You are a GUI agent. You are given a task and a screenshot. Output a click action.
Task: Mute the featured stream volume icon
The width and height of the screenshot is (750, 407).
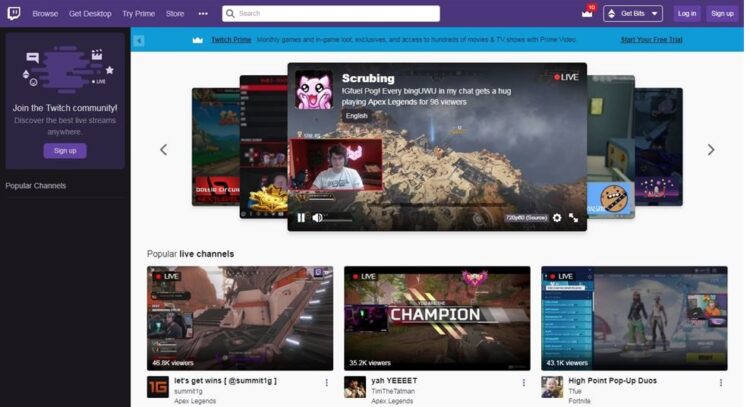(x=317, y=218)
